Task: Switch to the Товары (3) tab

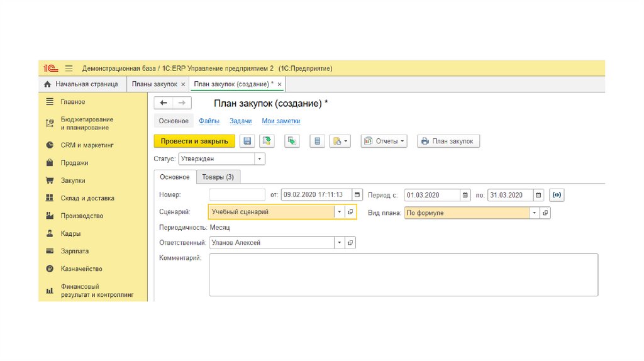Action: (218, 177)
